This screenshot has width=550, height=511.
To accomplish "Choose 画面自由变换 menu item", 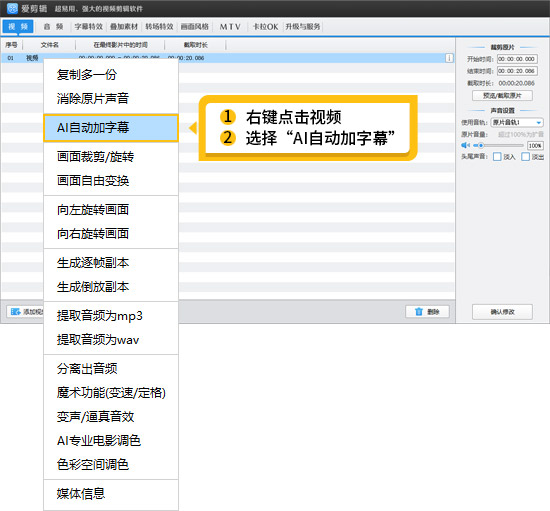I will click(111, 181).
